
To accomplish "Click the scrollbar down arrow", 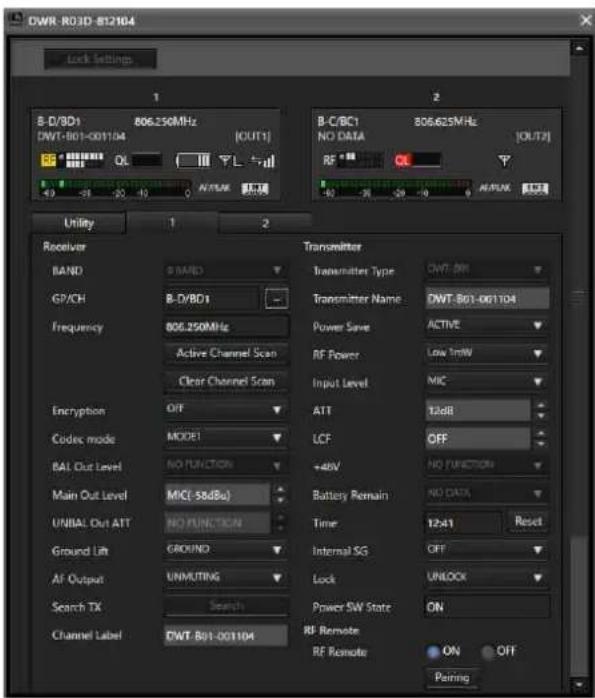I will pyautogui.click(x=579, y=684).
